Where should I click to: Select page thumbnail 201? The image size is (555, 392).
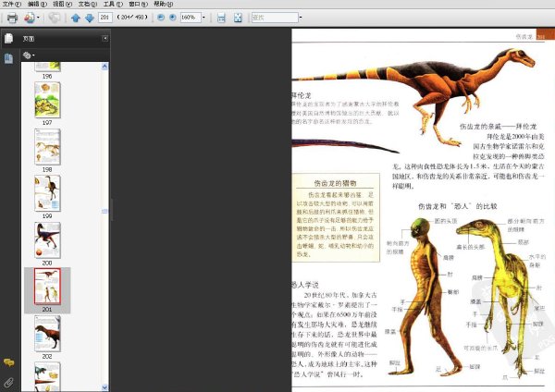coord(47,287)
